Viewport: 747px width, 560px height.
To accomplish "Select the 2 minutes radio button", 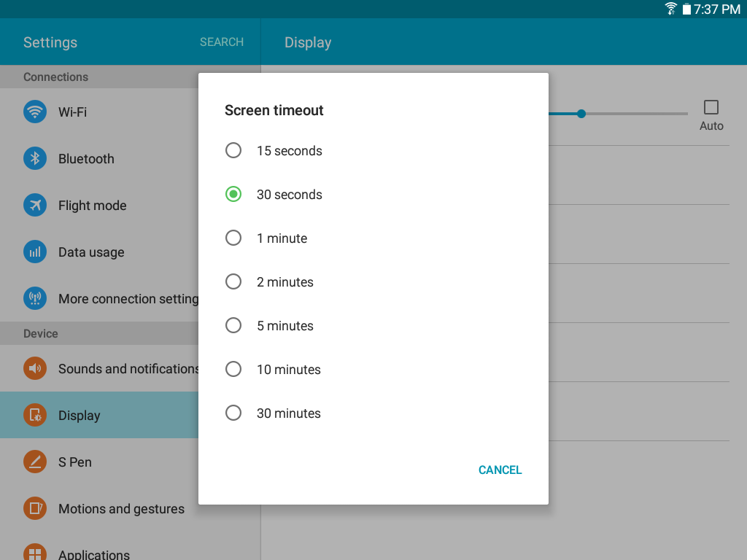I will (233, 282).
